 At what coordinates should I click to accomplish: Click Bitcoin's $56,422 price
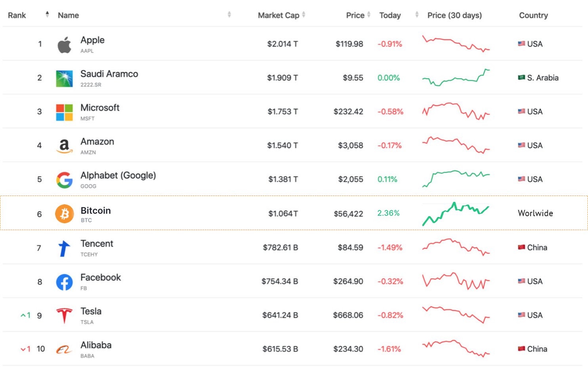[x=348, y=214]
